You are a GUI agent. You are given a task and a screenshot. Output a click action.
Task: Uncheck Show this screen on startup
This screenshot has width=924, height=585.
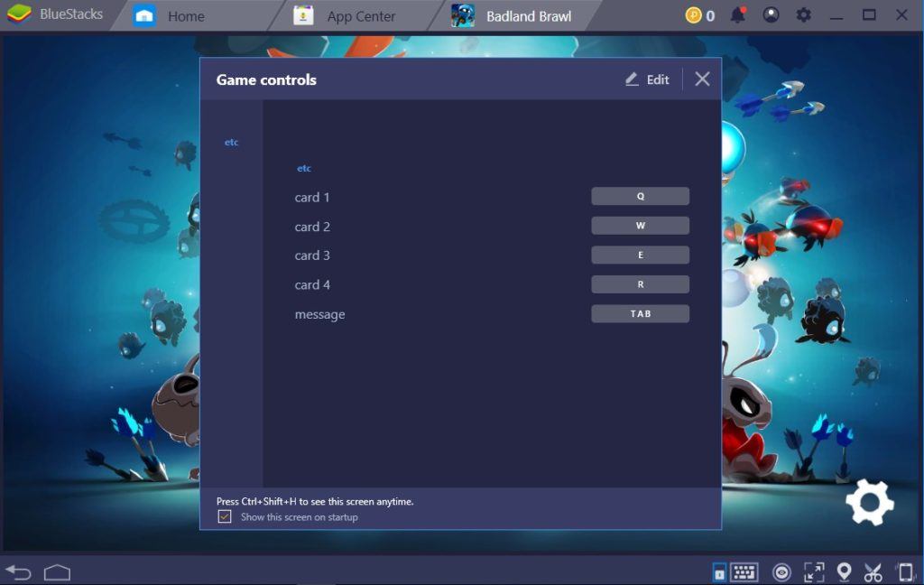(x=225, y=517)
